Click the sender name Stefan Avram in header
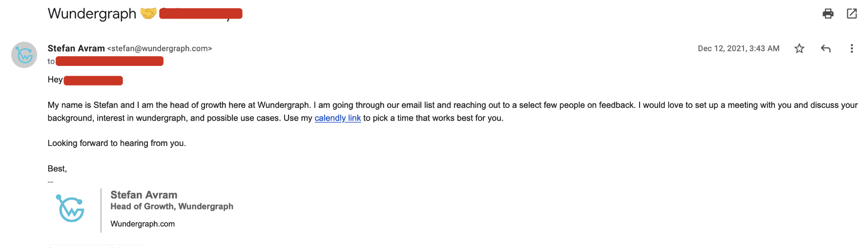The width and height of the screenshot is (868, 248). click(76, 48)
